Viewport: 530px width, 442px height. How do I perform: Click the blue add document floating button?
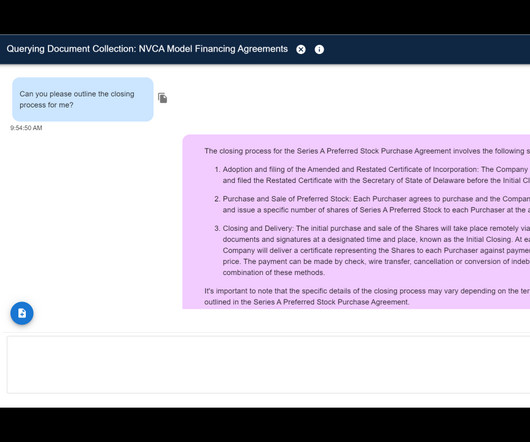tap(22, 313)
